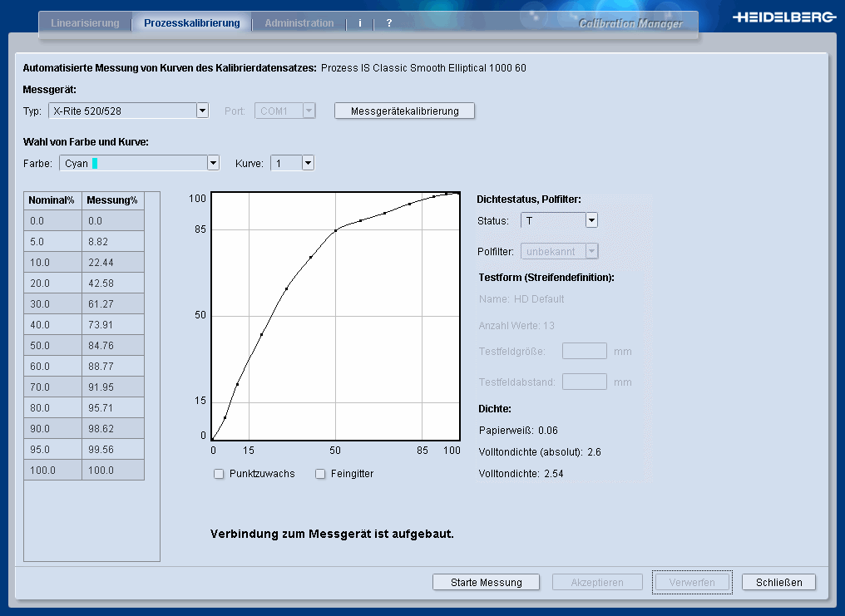The width and height of the screenshot is (845, 616).
Task: Select nominal cell 5.0
Action: pos(53,242)
